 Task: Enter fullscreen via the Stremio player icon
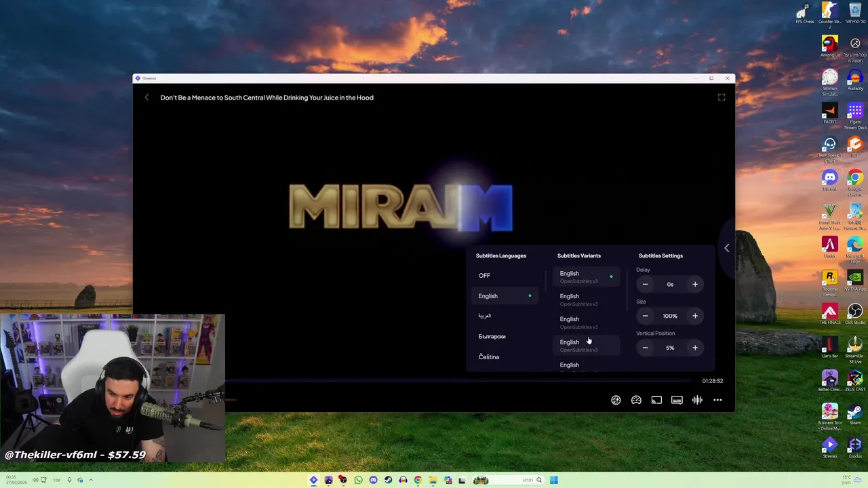722,98
